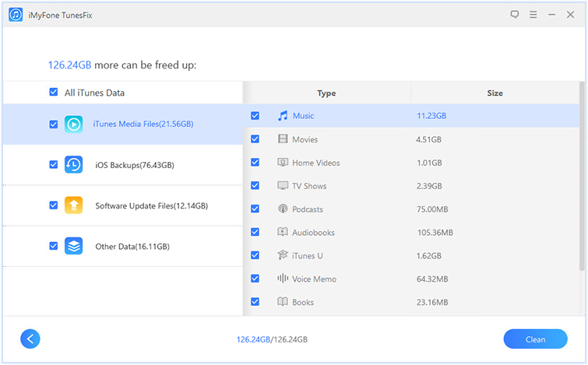Click the Books open-book icon

pyautogui.click(x=283, y=302)
